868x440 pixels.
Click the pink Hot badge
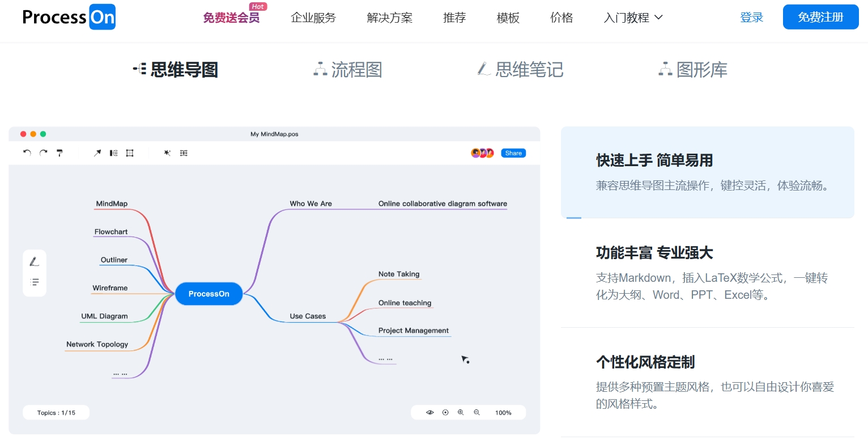pyautogui.click(x=258, y=7)
